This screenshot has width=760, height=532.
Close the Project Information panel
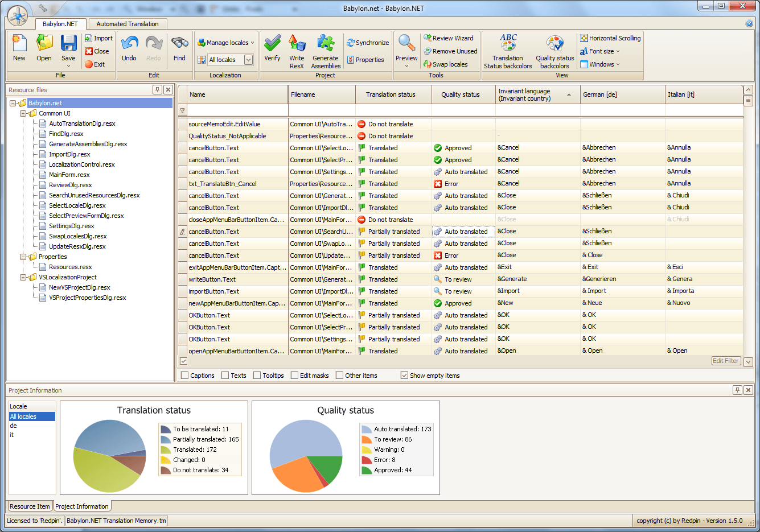748,390
